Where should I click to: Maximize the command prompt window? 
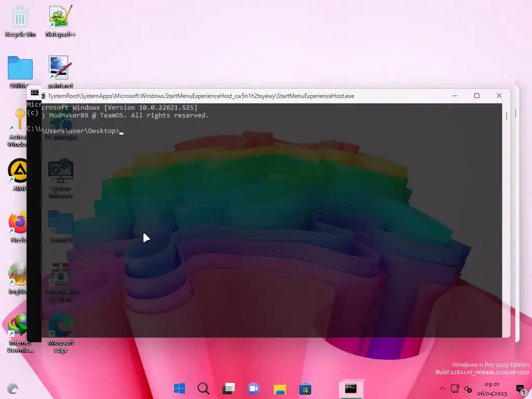point(477,96)
